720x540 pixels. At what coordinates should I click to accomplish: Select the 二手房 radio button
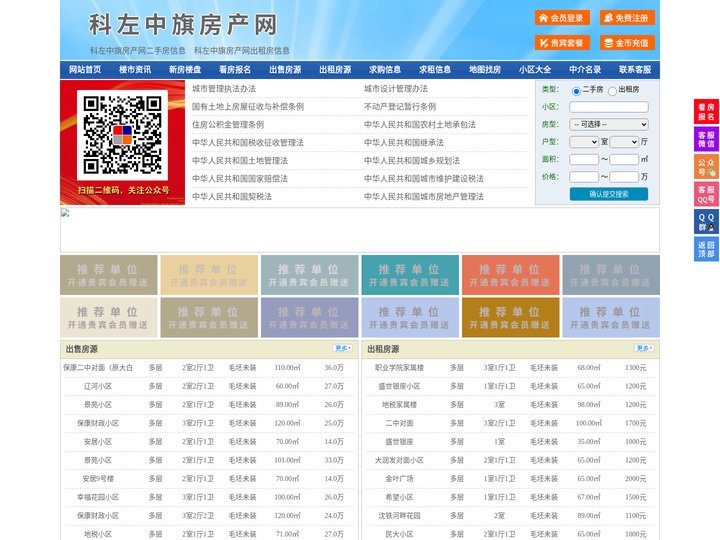click(x=576, y=91)
